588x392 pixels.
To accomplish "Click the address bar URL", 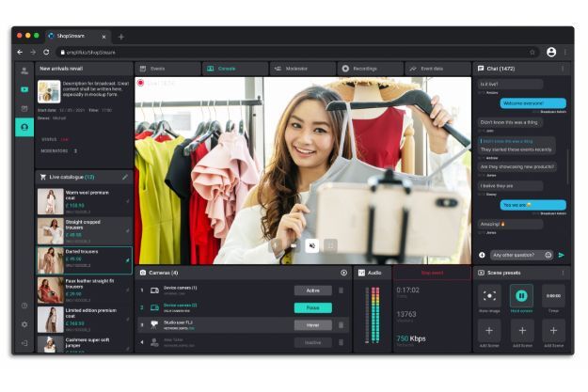I will click(90, 53).
